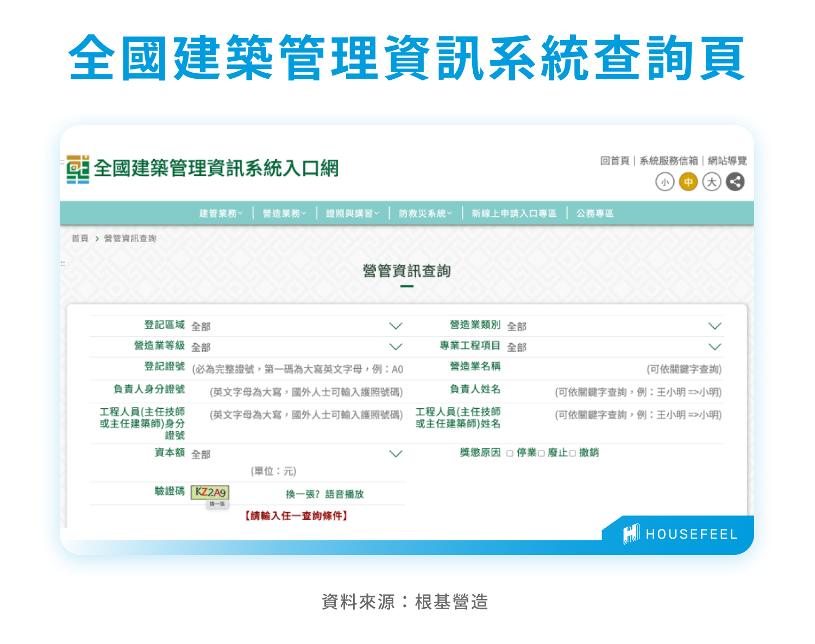Go to 公務專區

pos(595,213)
